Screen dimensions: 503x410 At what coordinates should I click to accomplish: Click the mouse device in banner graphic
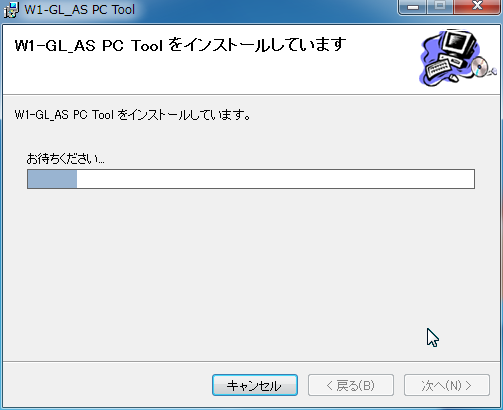pos(453,78)
